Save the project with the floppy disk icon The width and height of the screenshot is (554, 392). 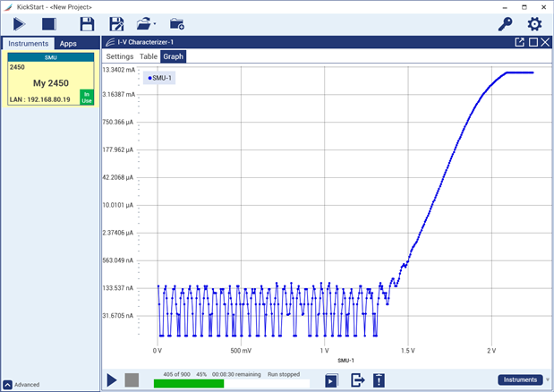click(87, 24)
